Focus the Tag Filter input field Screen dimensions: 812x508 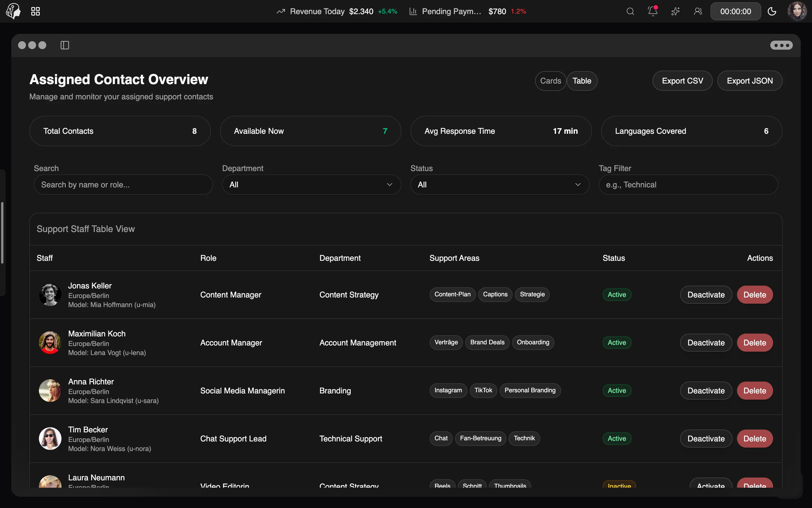[x=688, y=185]
